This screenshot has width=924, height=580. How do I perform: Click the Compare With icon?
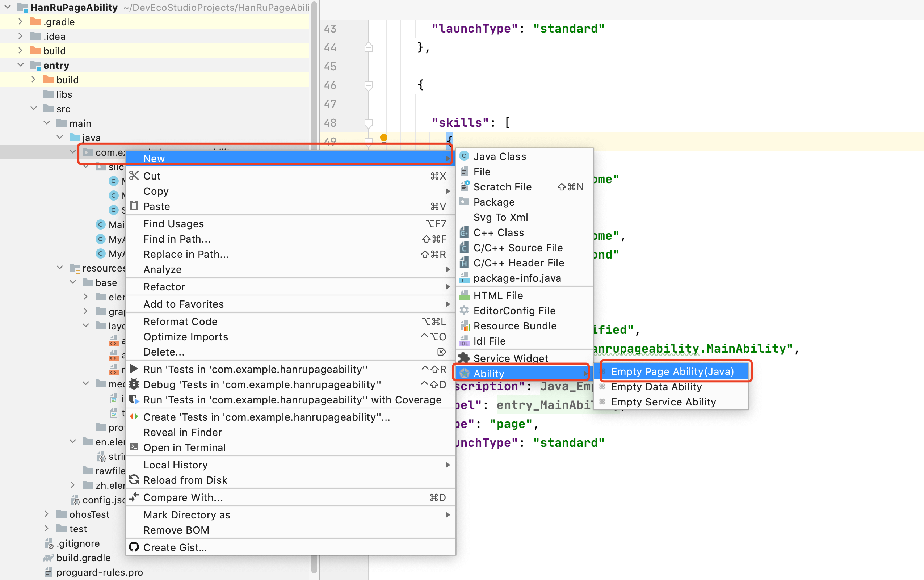point(134,497)
